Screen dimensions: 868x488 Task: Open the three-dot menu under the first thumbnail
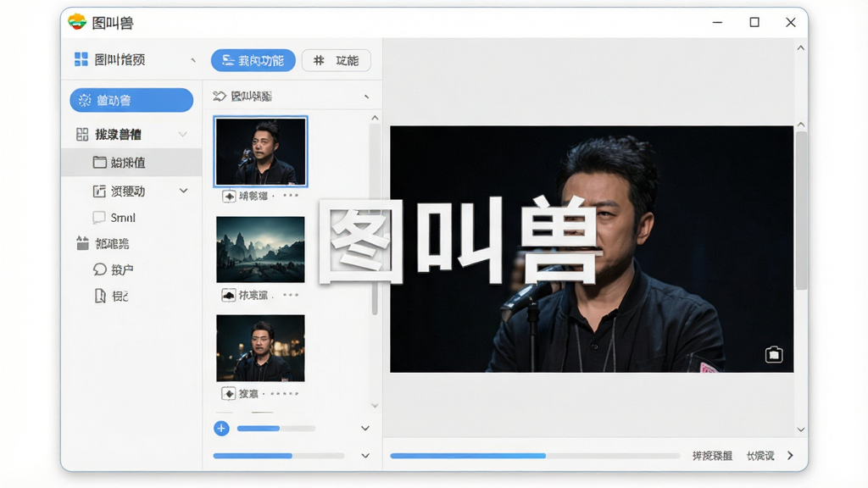291,196
